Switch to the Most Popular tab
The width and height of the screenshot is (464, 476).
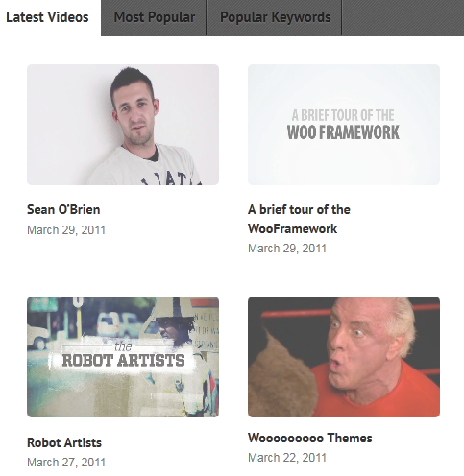(154, 17)
